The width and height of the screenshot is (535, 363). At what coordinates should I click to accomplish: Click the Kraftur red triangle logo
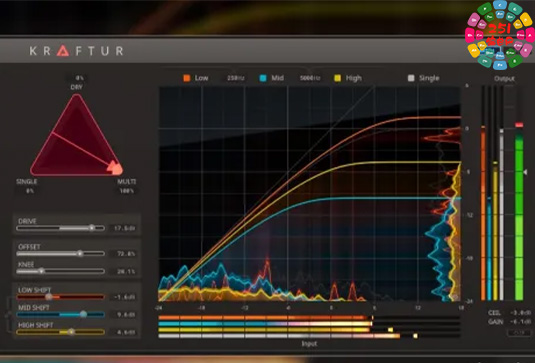coord(63,51)
